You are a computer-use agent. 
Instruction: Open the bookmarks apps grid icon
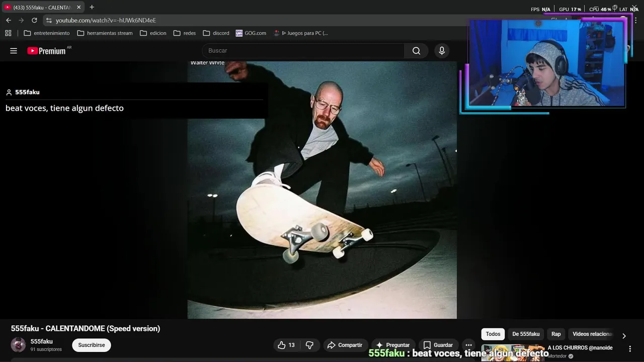tap(8, 33)
